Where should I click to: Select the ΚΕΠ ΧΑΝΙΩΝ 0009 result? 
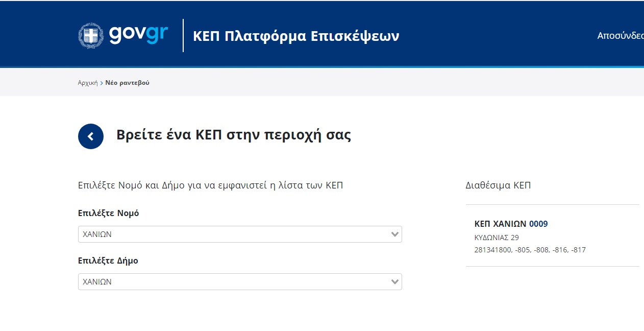tap(553, 236)
